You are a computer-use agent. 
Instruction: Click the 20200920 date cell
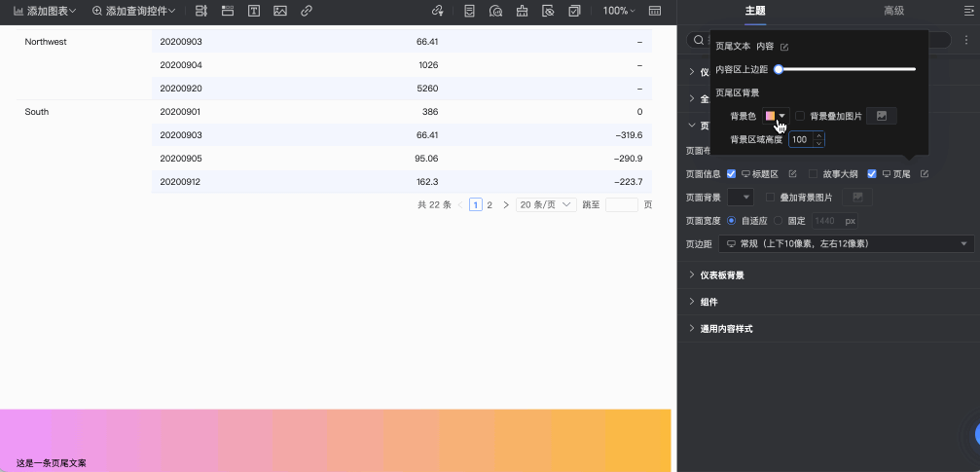(x=181, y=89)
